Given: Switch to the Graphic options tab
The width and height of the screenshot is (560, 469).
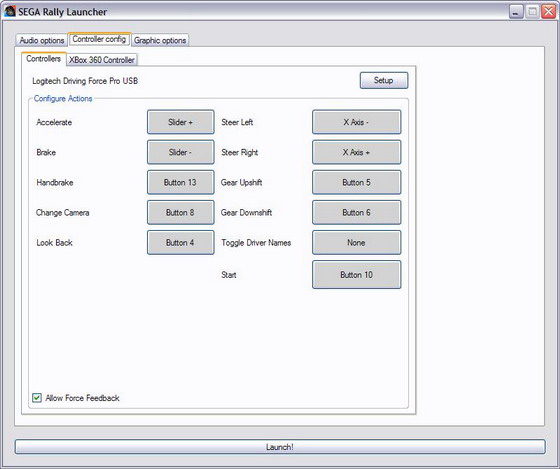Looking at the screenshot, I should click(x=160, y=40).
